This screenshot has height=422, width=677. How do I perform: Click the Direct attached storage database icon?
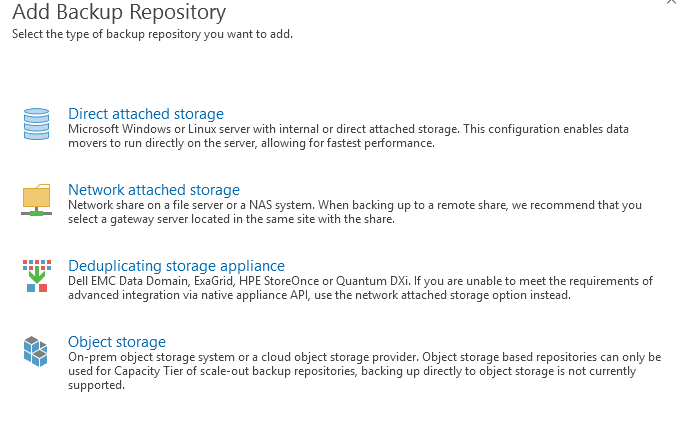36,124
